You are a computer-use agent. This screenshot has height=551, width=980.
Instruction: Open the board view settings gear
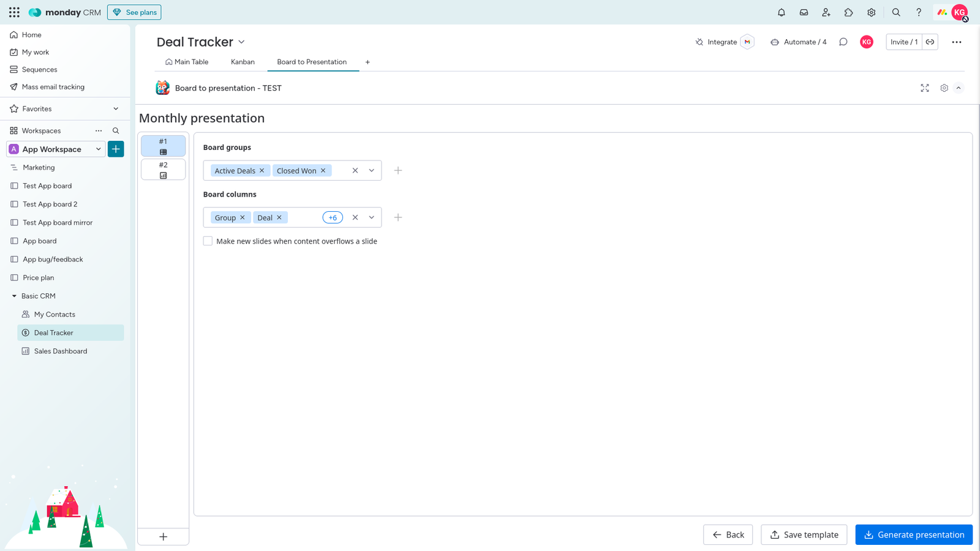coord(944,88)
